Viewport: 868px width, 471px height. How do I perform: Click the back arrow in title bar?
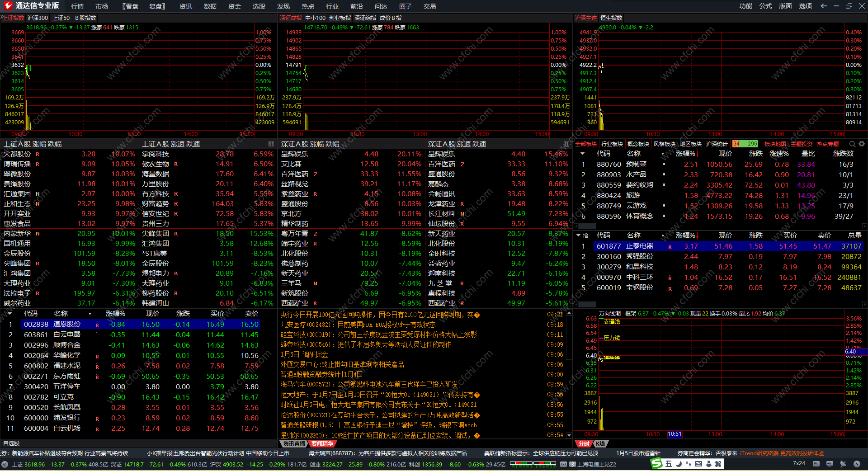click(x=824, y=6)
